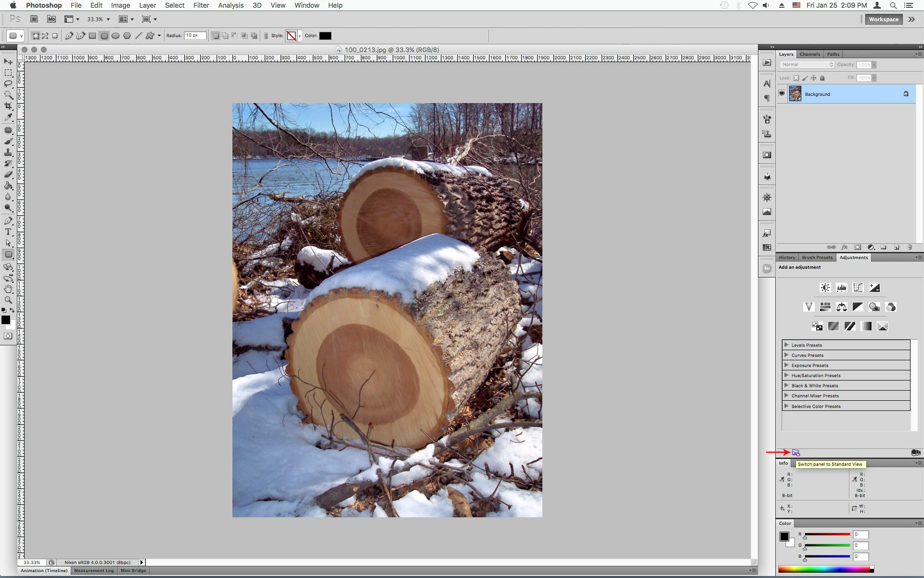Add a Brightness/Contrast adjustment
Image resolution: width=924 pixels, height=578 pixels.
pyautogui.click(x=825, y=288)
